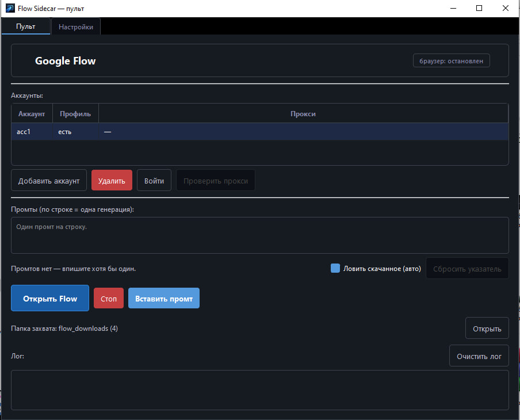Click the браузер: остановлен status badge
This screenshot has width=520, height=420.
tap(451, 61)
